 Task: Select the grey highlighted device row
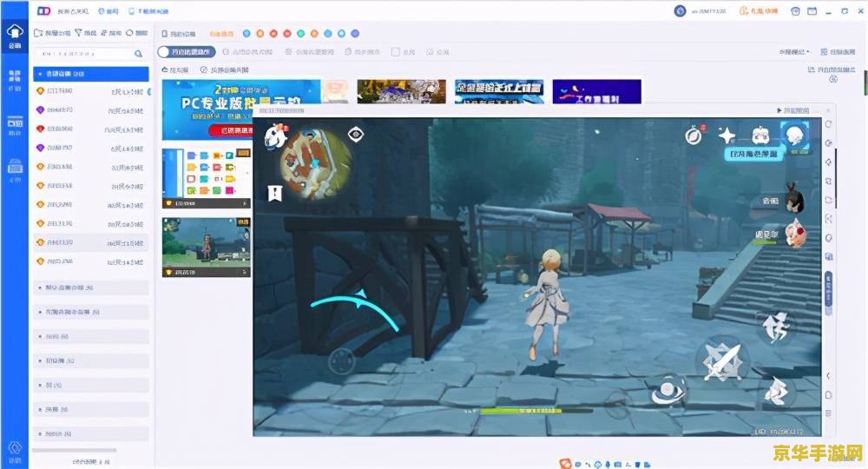(x=91, y=242)
